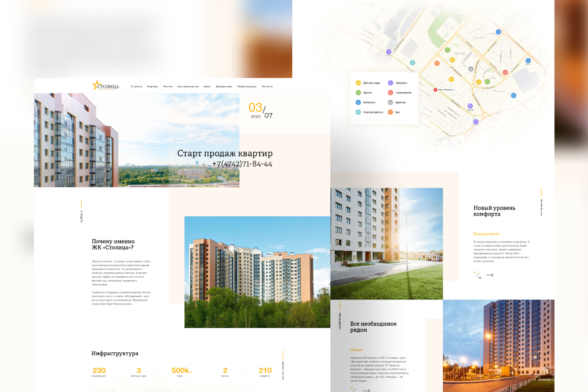
Task: Select the yellow Детские сады legend icon
Action: point(358,83)
